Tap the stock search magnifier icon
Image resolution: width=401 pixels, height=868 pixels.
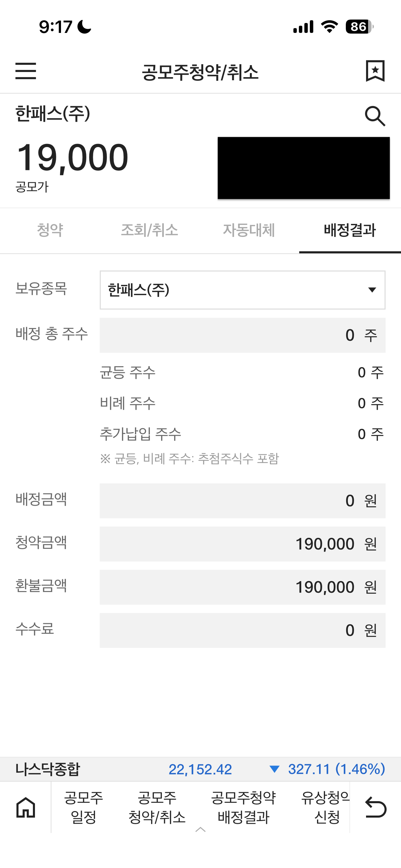(375, 116)
